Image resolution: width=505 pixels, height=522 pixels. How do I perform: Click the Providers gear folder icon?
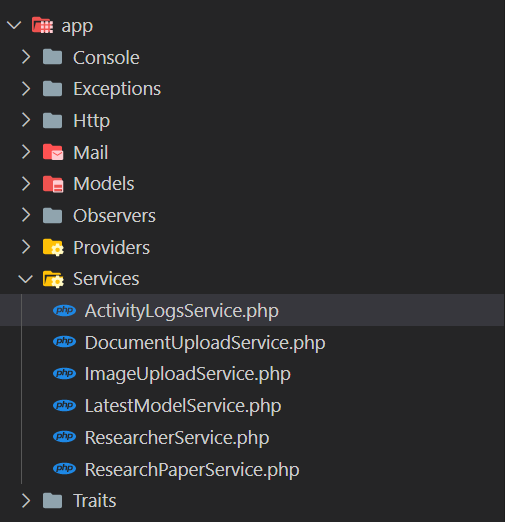click(53, 247)
